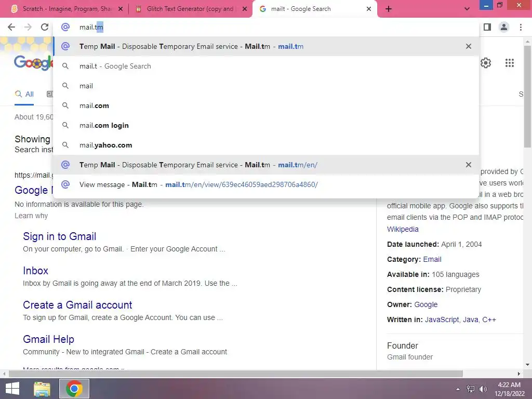The image size is (532, 399).
Task: Select the 'mail.com' suggestion
Action: (266, 105)
